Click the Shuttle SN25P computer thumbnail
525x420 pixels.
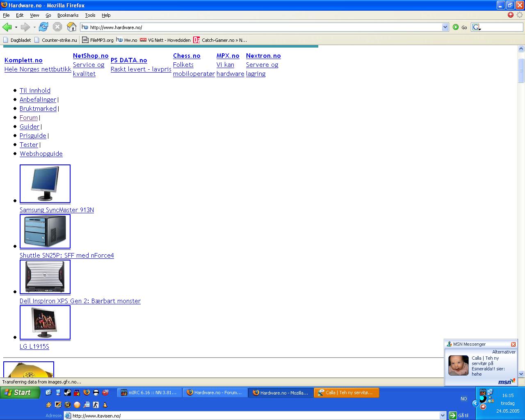click(x=45, y=231)
